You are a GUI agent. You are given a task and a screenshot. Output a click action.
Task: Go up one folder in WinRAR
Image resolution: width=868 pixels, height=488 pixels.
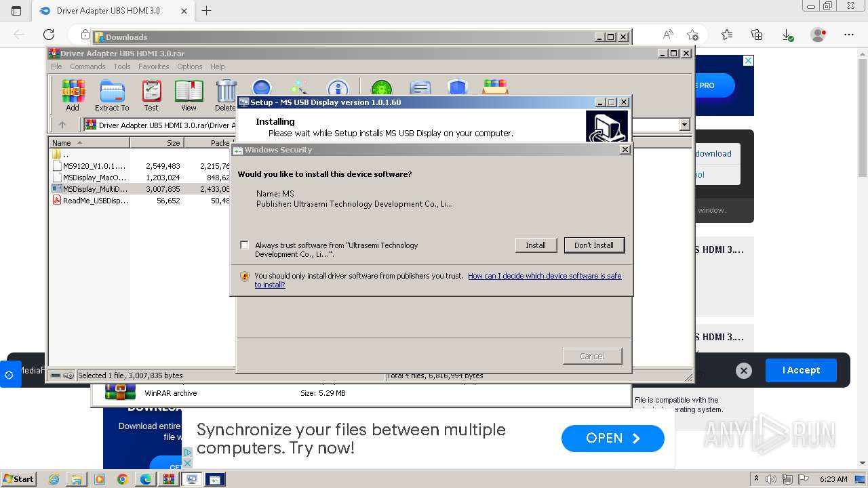pyautogui.click(x=62, y=125)
